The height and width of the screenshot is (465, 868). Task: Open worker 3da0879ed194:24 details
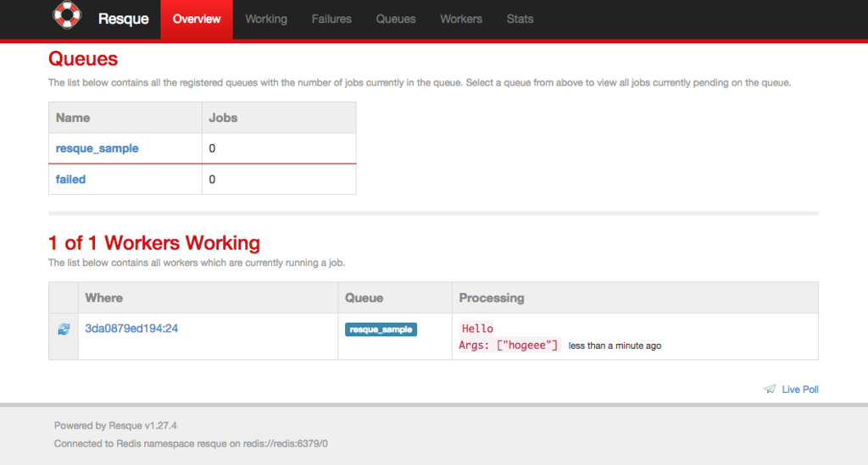[x=131, y=329]
